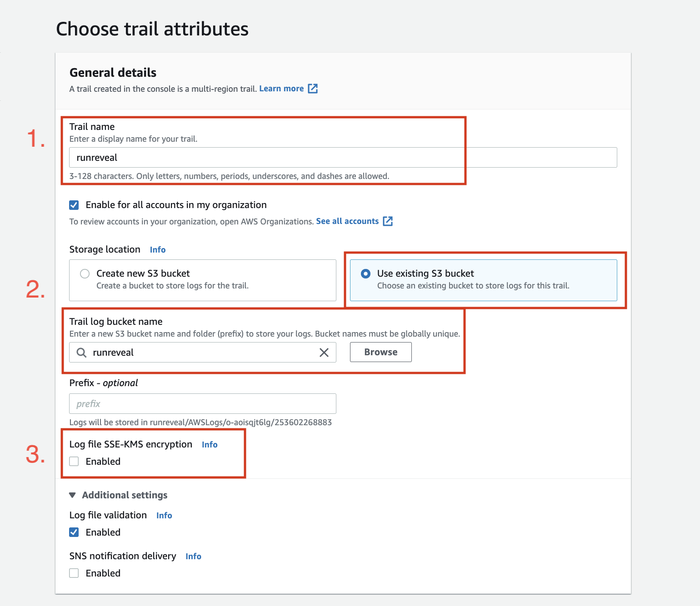This screenshot has width=700, height=606.
Task: Click the Trail name text field
Action: [x=343, y=158]
